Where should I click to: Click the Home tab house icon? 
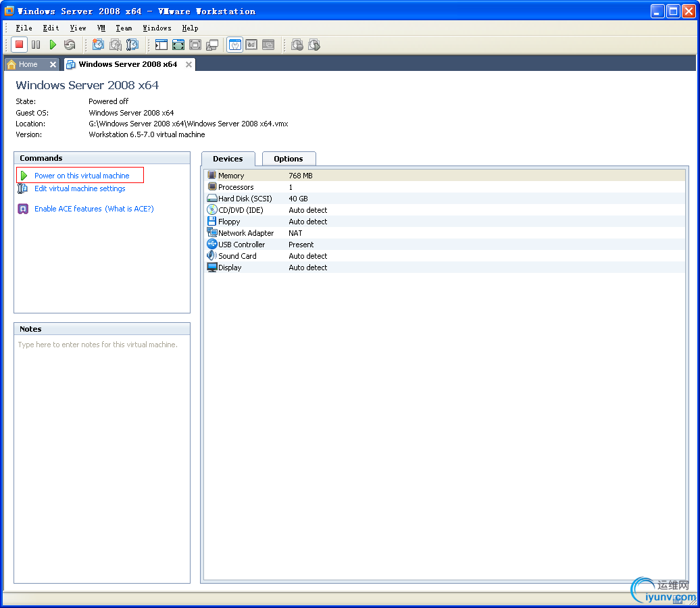click(x=11, y=64)
